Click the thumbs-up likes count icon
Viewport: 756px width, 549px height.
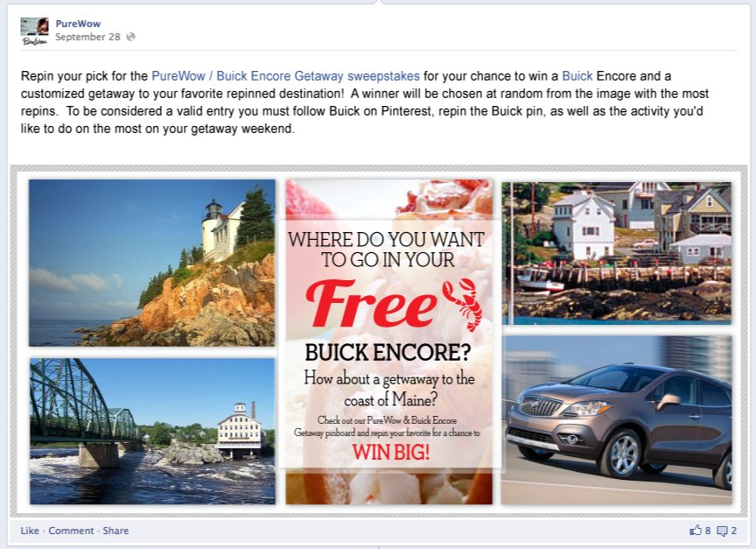(696, 531)
